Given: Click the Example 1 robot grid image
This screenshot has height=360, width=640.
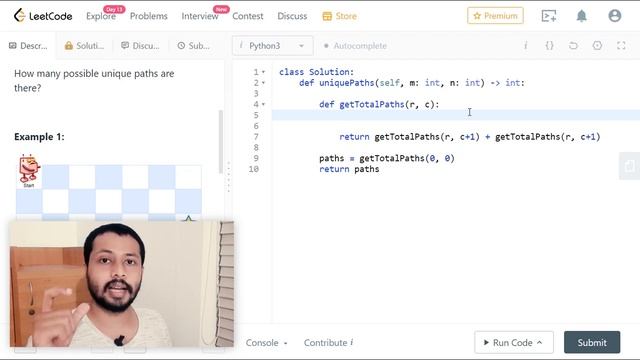Looking at the screenshot, I should point(109,187).
